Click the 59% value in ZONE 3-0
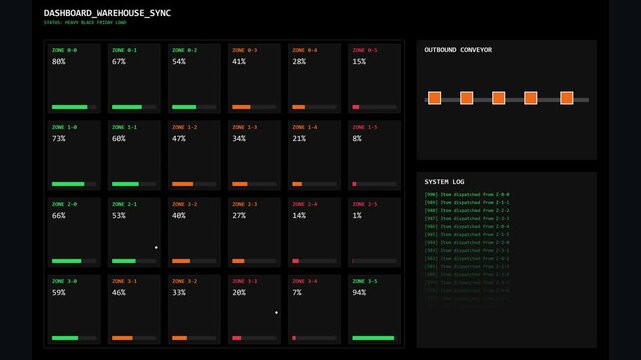641x360 pixels. tap(58, 293)
